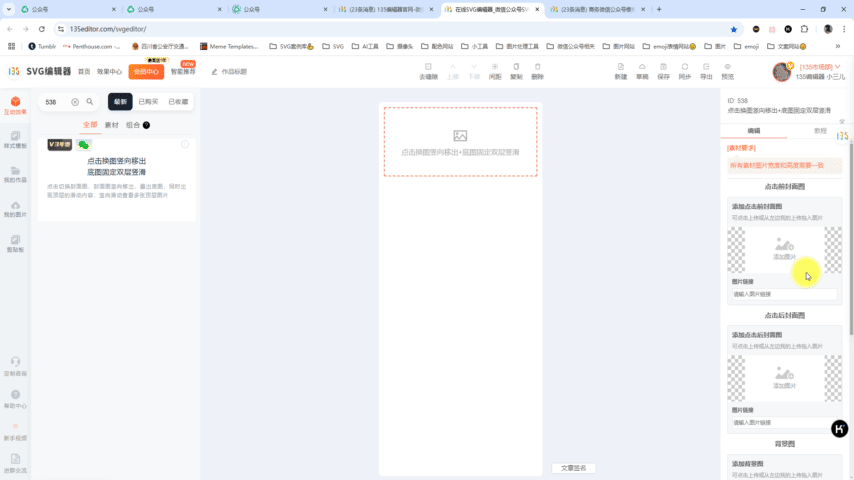
Task: Switch to the 教程 tab
Action: 820,131
